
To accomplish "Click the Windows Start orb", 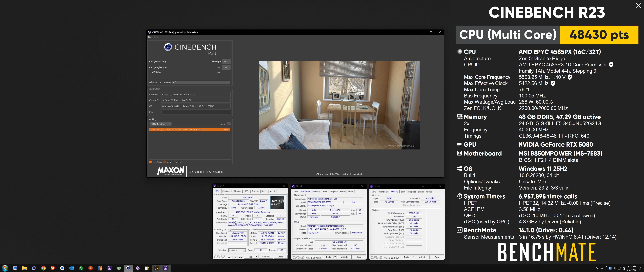I will pos(5,268).
